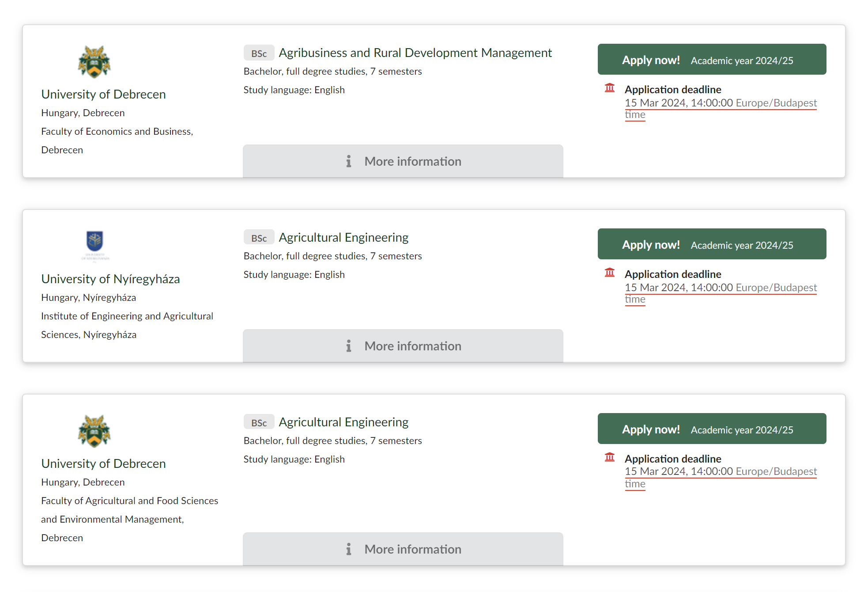868x592 pixels.
Task: Click 'Bachelor, full degree studies' line in Nyíregyháza card
Action: click(x=332, y=256)
